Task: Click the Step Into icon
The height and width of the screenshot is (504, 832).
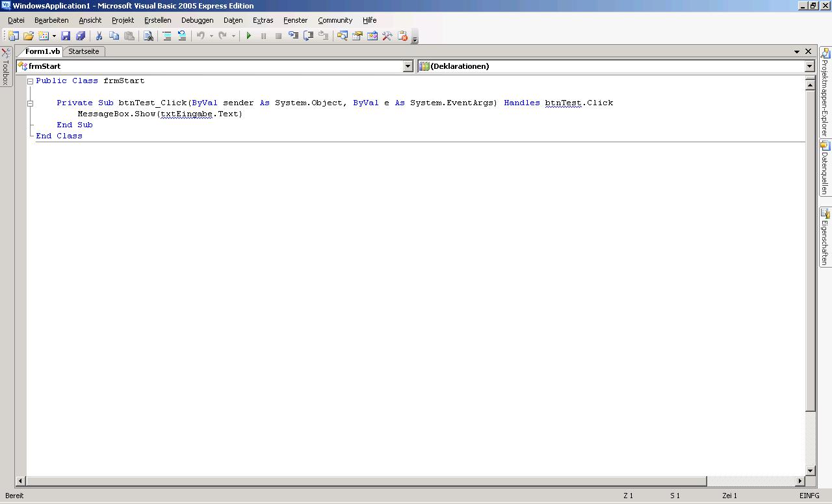Action: coord(293,36)
